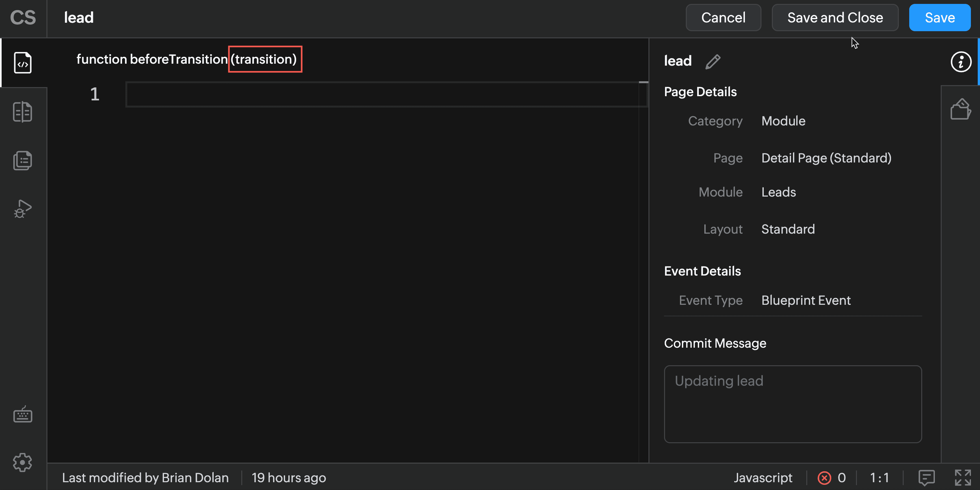Click the CS logo

point(23,18)
